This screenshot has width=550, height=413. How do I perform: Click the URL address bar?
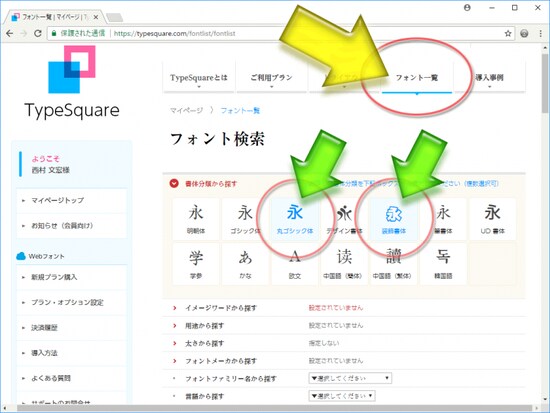[x=281, y=33]
